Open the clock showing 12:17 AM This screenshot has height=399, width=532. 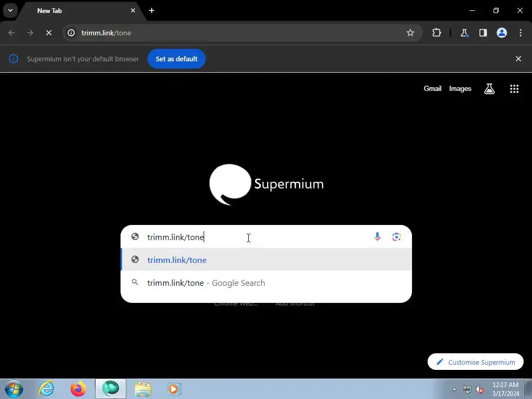[506, 389]
